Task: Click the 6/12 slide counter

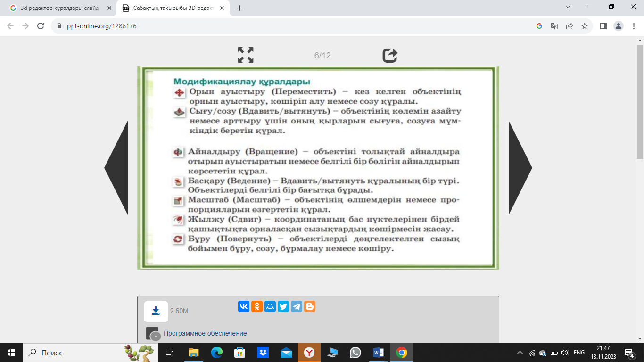Action: 322,56
